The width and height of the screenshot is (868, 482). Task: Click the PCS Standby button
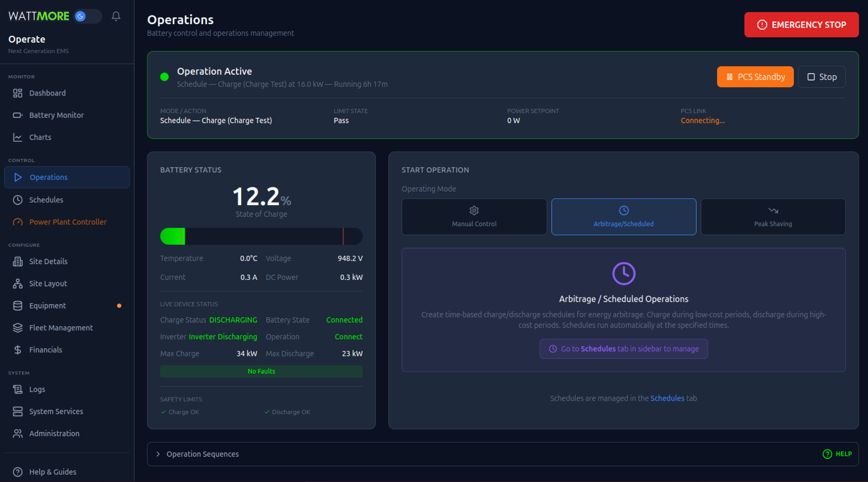click(x=755, y=77)
